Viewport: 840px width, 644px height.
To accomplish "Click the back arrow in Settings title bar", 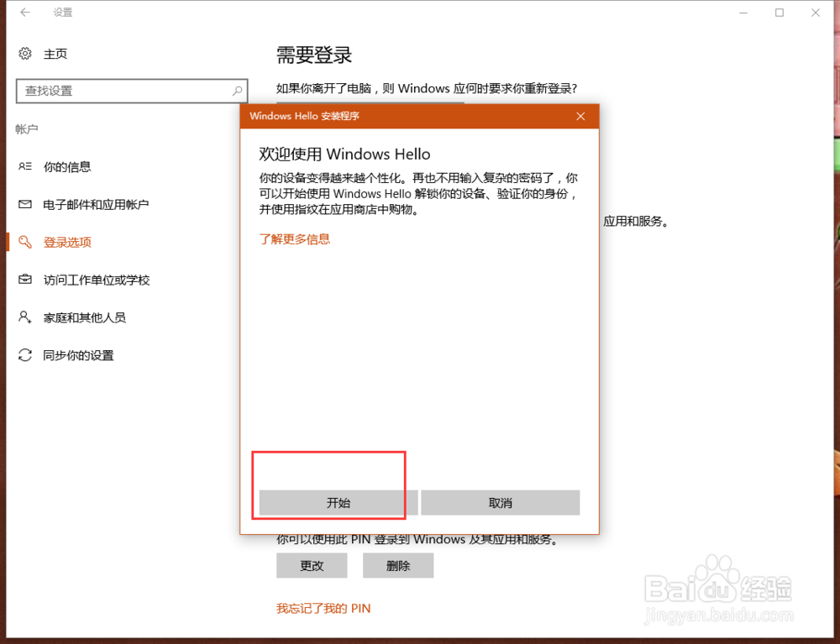I will tap(25, 13).
